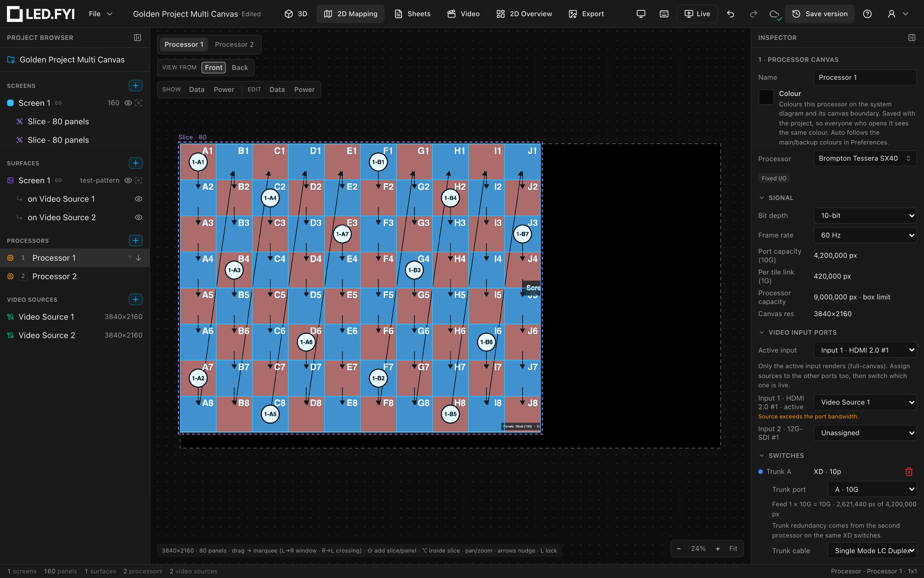Focus on Screen 1 in Screens list
The width and height of the screenshot is (924, 578).
(x=139, y=103)
